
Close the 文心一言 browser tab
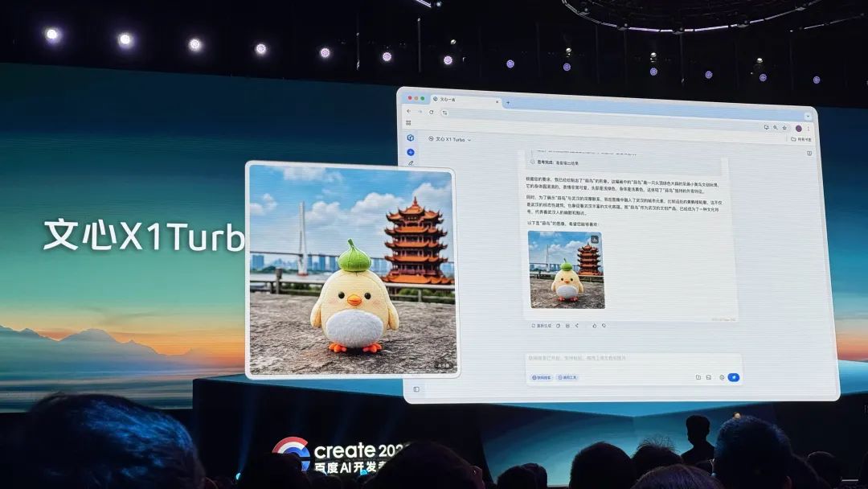click(497, 102)
